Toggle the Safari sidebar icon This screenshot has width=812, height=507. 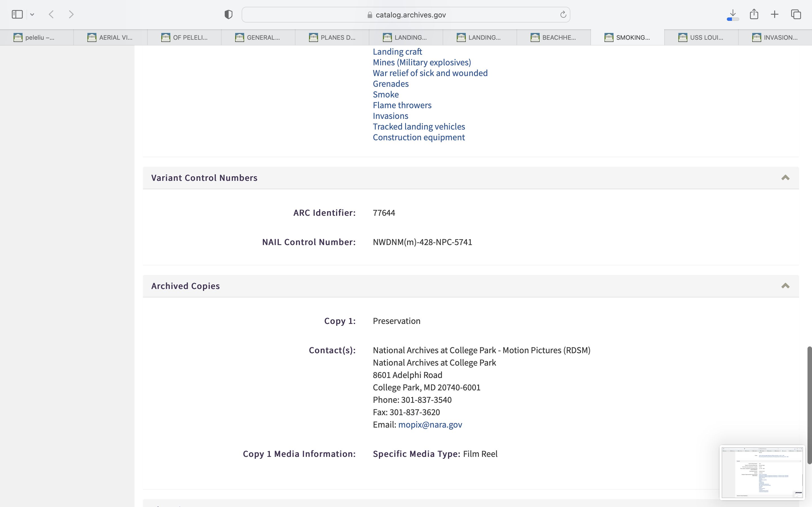(17, 14)
